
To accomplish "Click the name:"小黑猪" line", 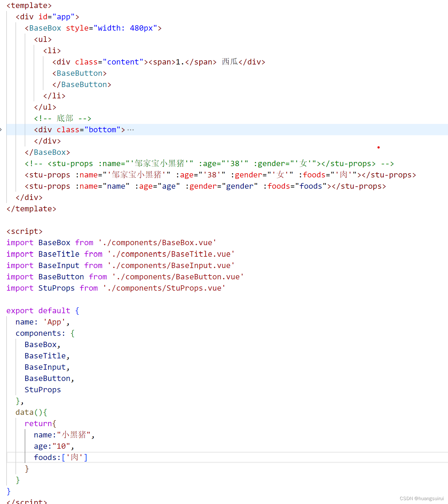I will 64,435.
